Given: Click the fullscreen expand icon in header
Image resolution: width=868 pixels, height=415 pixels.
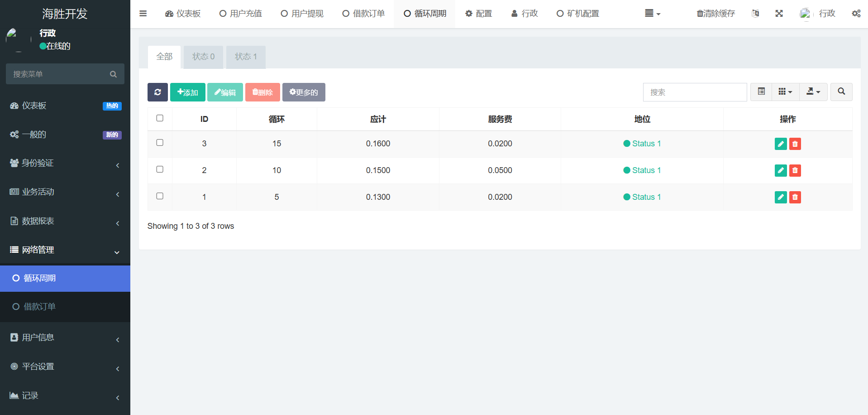Looking at the screenshot, I should 779,14.
